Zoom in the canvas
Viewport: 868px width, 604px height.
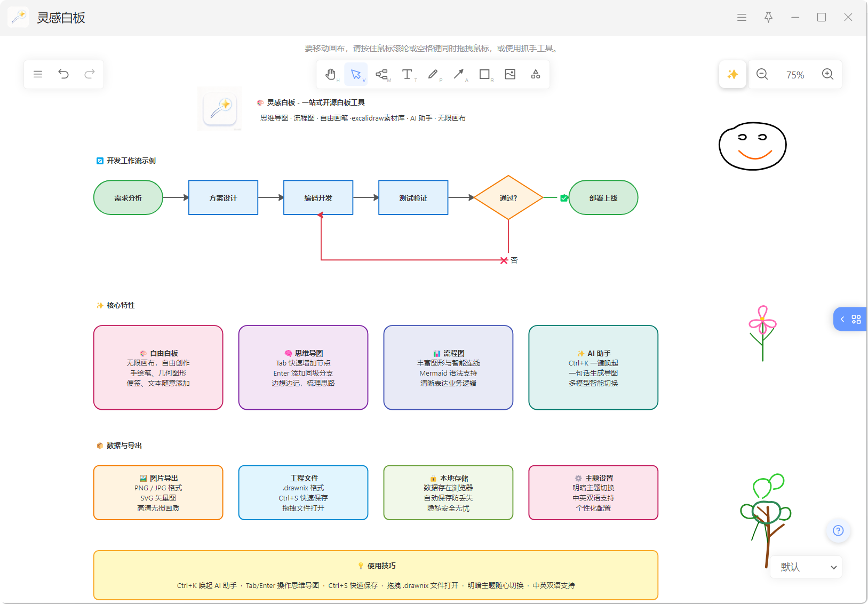click(827, 74)
